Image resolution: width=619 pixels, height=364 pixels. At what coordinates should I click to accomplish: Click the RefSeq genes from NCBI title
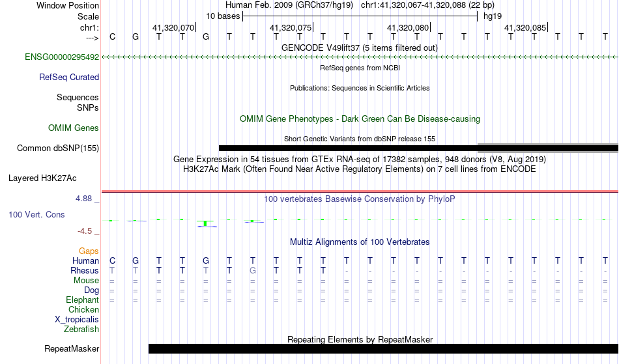tap(360, 68)
